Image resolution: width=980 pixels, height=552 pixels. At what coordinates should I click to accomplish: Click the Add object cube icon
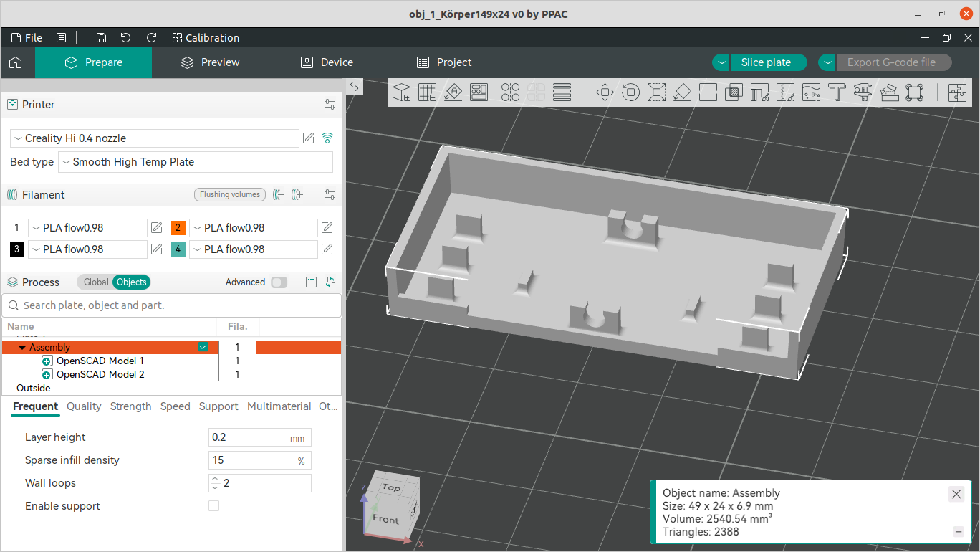pyautogui.click(x=402, y=92)
